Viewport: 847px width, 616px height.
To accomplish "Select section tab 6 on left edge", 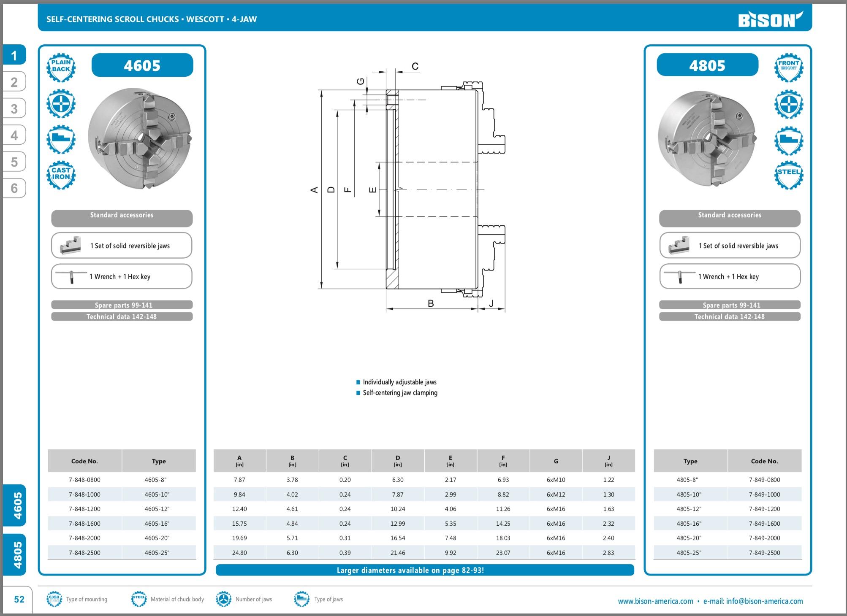I will pyautogui.click(x=14, y=188).
